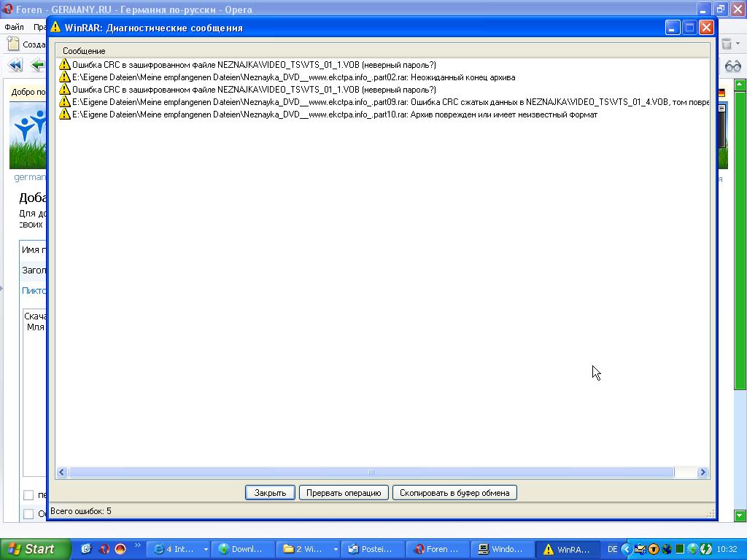Click the Opera rewind (double arrow) button
The image size is (747, 560).
pos(16,65)
